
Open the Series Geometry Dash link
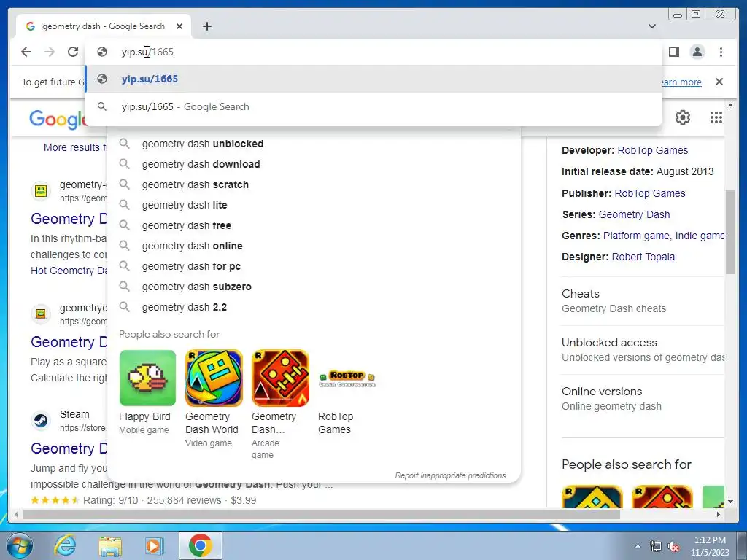tap(634, 215)
